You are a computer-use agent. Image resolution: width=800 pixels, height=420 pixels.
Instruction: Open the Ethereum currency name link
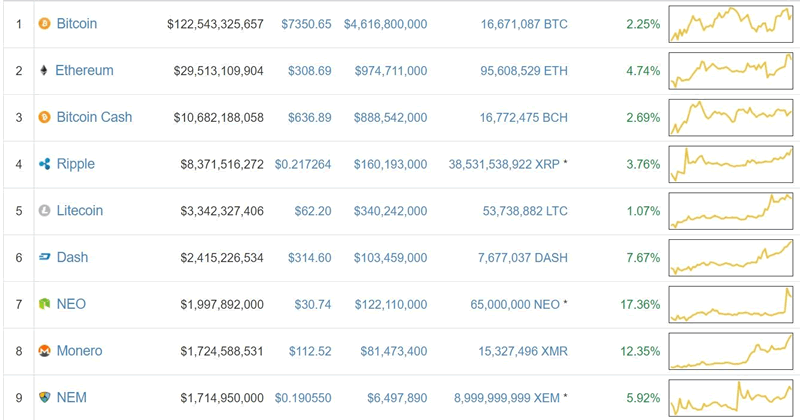click(84, 70)
